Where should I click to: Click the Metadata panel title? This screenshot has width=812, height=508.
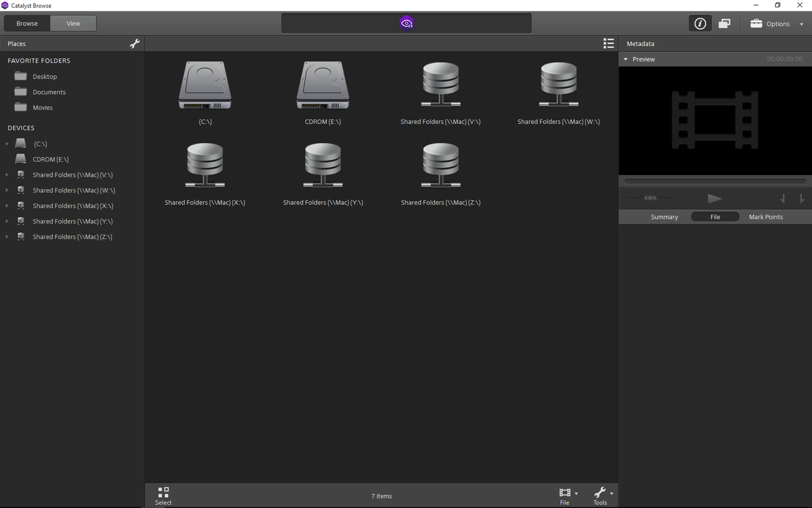click(641, 43)
